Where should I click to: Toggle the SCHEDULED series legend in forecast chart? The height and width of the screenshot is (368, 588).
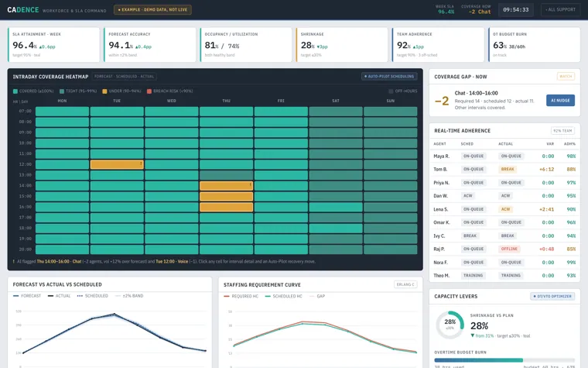pos(93,296)
